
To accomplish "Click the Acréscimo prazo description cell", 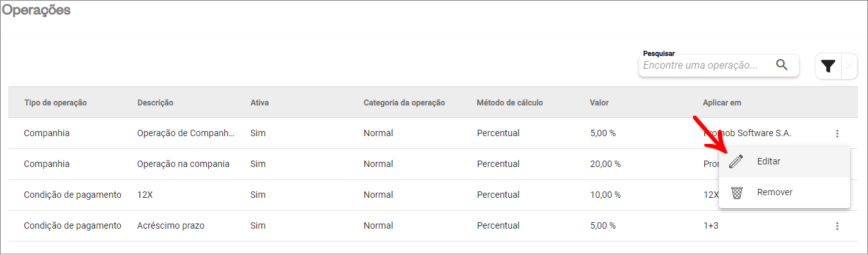I will 171,226.
